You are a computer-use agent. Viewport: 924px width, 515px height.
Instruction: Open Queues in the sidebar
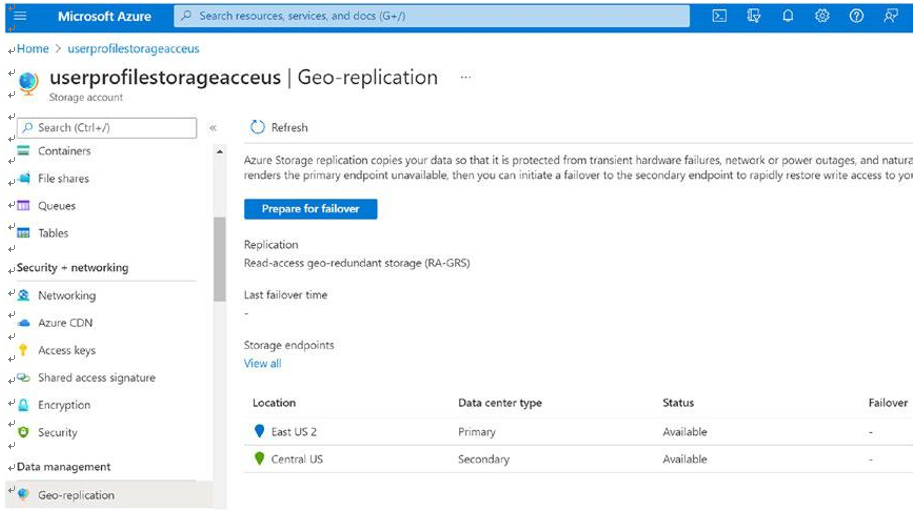(x=57, y=206)
